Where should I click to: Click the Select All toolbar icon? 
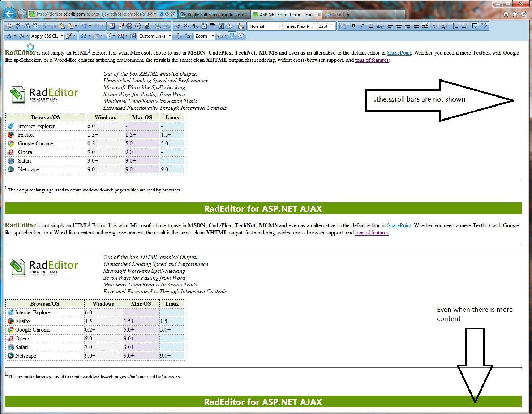[x=35, y=26]
